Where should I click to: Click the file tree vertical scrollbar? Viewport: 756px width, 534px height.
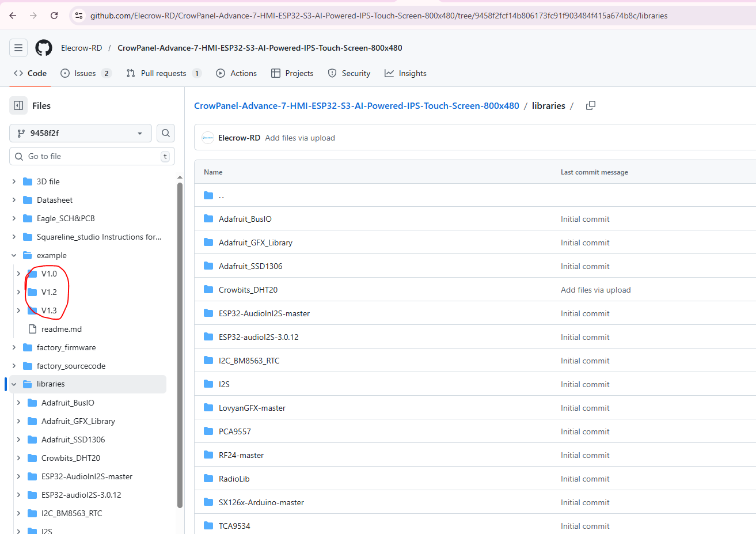[180, 346]
